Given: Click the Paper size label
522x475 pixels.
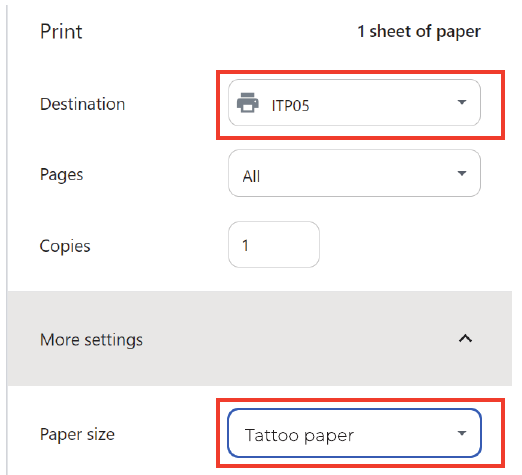Looking at the screenshot, I should click(77, 435).
